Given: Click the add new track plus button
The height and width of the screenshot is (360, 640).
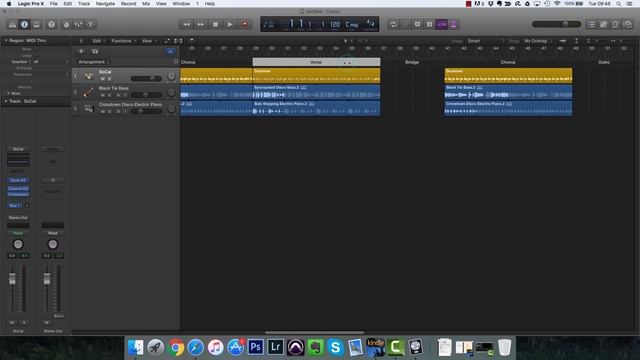Looking at the screenshot, I should tap(81, 51).
